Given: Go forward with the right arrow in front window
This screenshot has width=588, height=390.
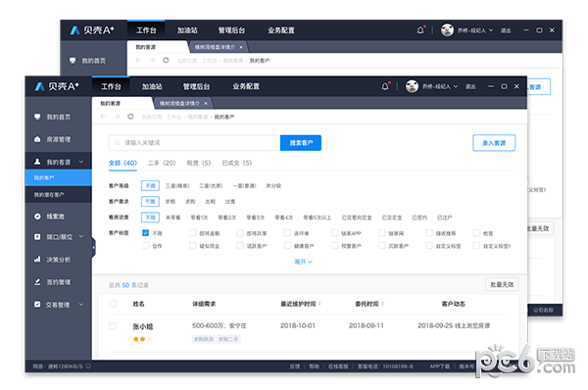Looking at the screenshot, I should pos(117,117).
